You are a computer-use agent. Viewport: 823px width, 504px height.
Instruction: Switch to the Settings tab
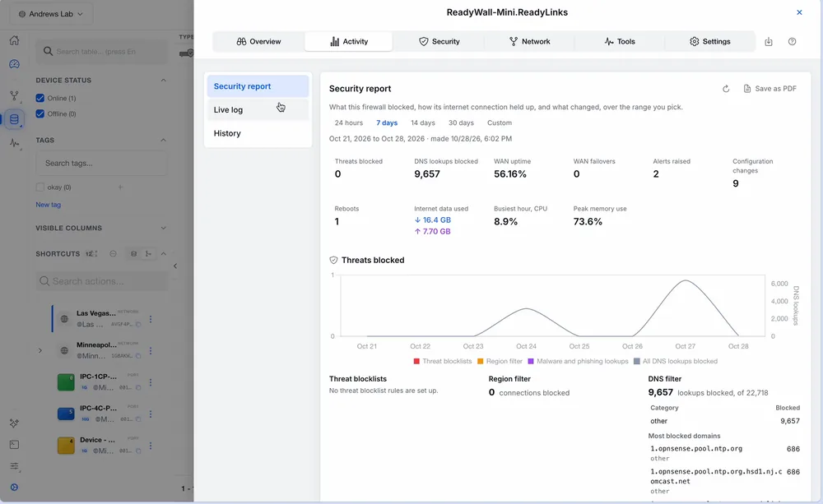pyautogui.click(x=709, y=41)
